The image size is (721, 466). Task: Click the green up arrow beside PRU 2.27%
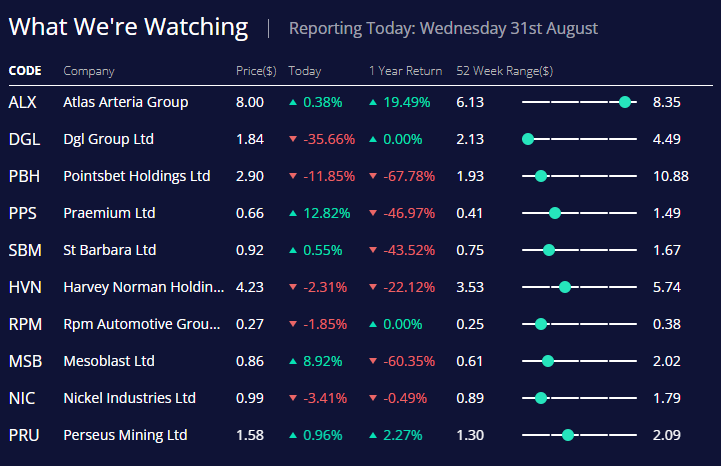(374, 435)
